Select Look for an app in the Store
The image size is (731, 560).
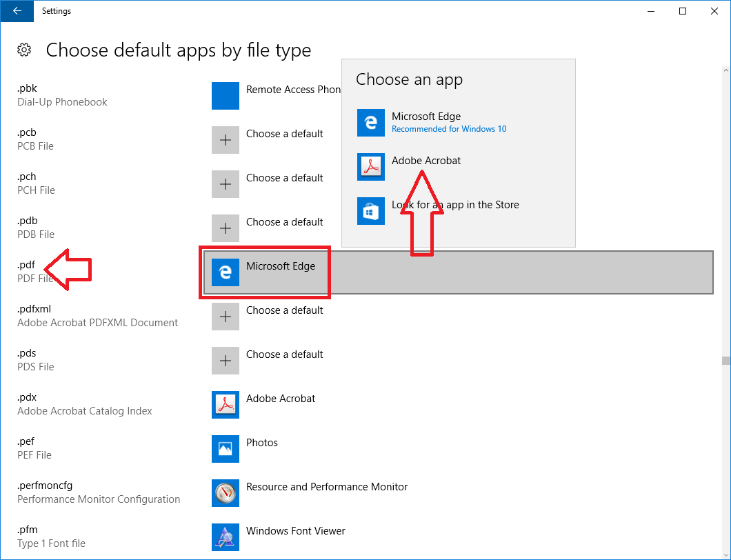tap(459, 211)
